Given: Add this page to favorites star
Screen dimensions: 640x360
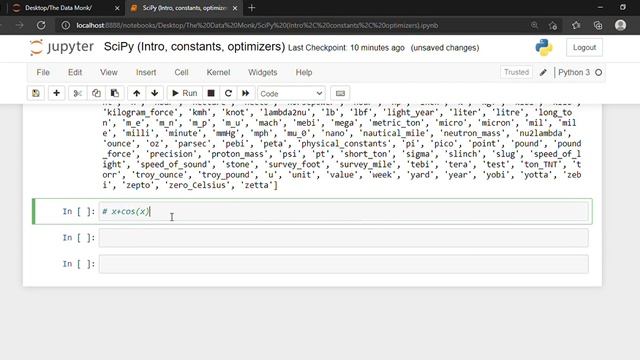Looking at the screenshot, I should point(553,25).
